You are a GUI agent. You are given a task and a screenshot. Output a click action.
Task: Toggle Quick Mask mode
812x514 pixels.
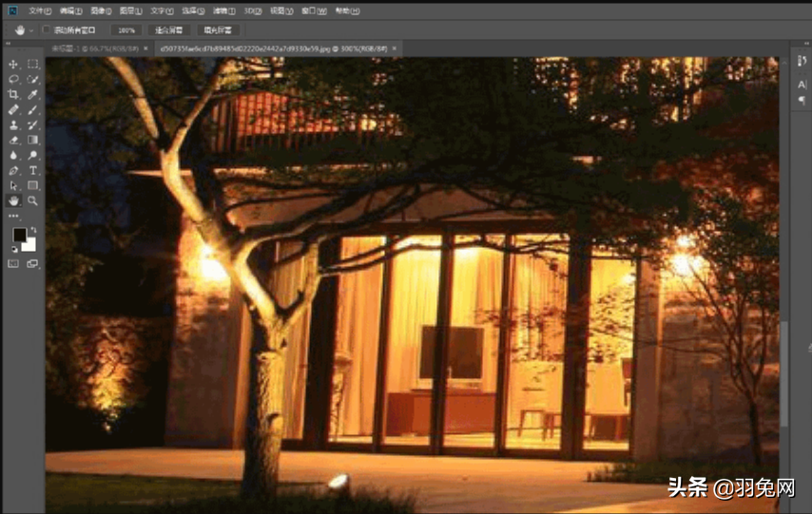13,263
